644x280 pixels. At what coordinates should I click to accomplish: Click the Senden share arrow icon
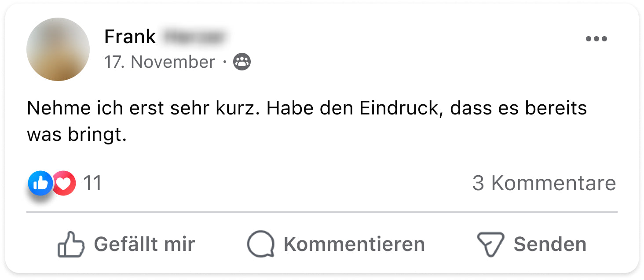490,244
